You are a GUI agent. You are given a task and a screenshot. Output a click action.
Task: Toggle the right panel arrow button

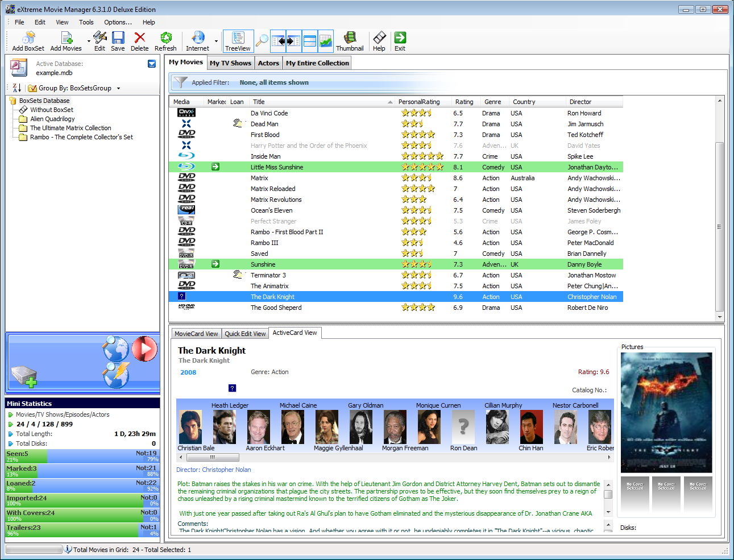click(293, 41)
